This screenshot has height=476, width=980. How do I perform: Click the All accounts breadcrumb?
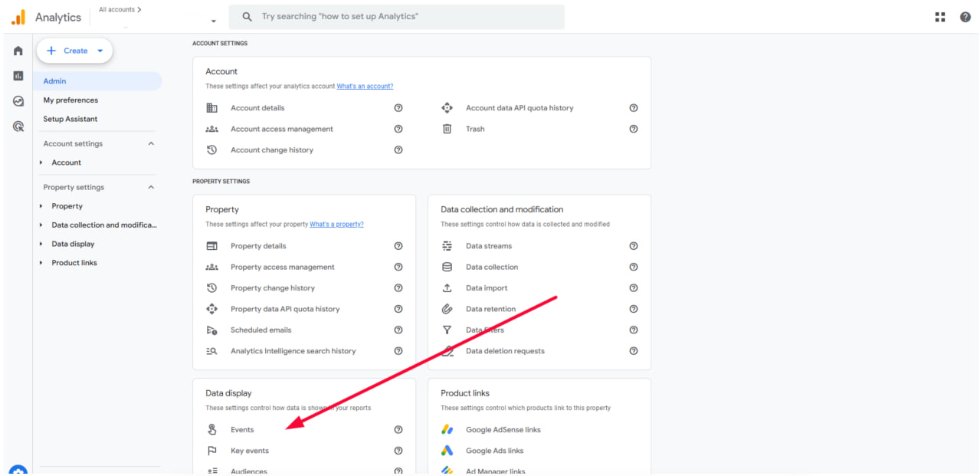(120, 9)
